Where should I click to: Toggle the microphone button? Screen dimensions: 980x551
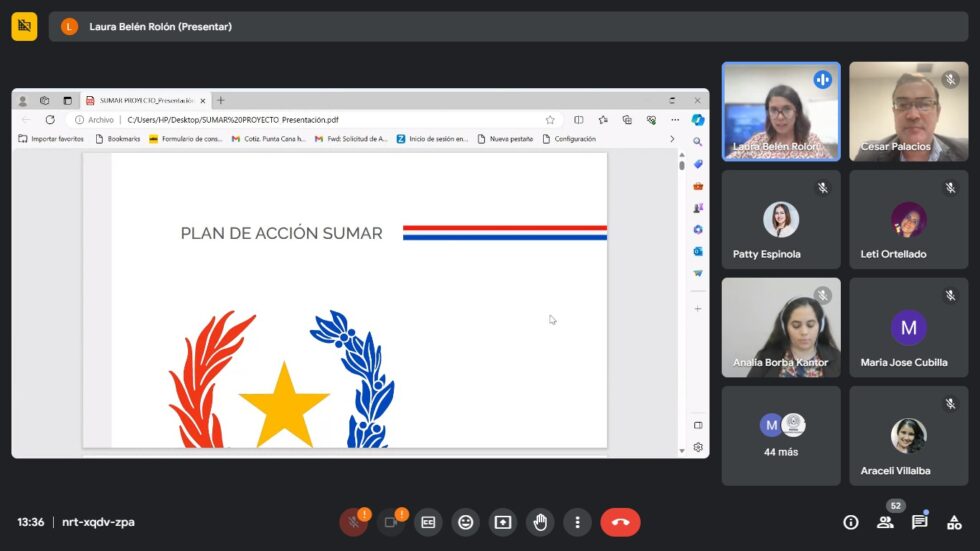353,522
